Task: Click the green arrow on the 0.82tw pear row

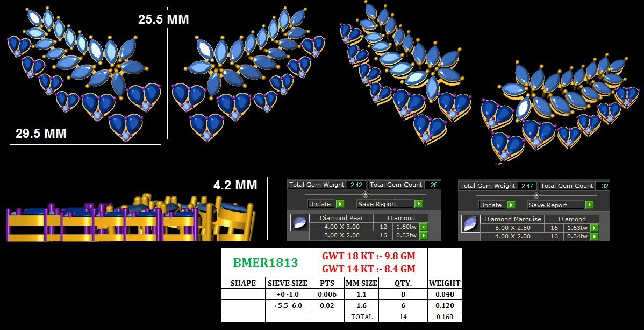Action: [423, 235]
